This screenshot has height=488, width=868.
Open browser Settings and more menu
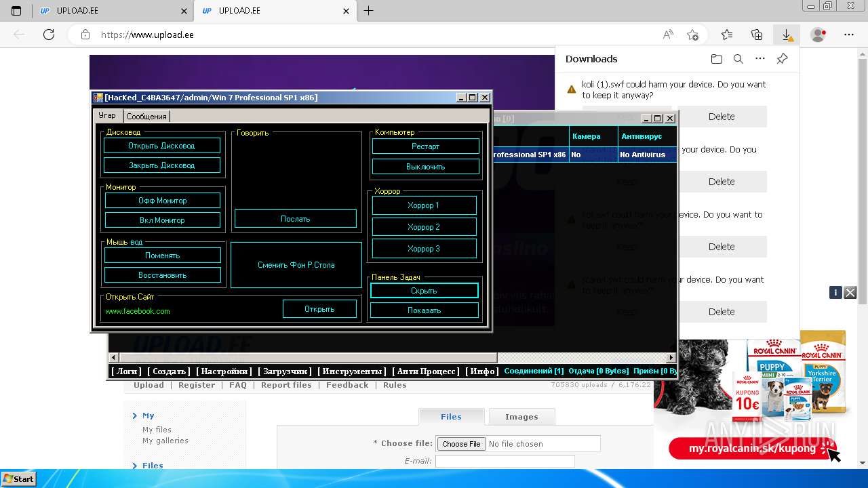[x=849, y=35]
